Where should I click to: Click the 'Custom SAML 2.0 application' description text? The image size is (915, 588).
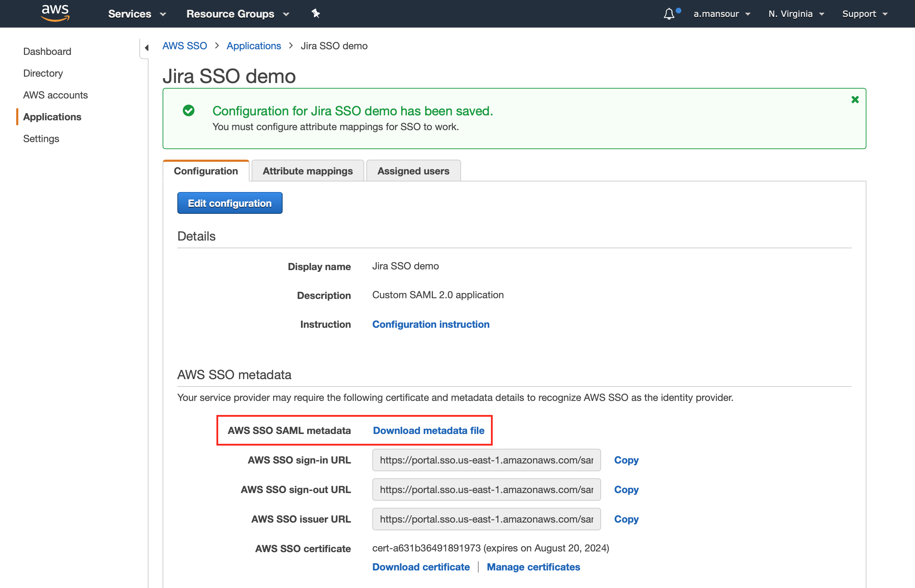pos(438,295)
